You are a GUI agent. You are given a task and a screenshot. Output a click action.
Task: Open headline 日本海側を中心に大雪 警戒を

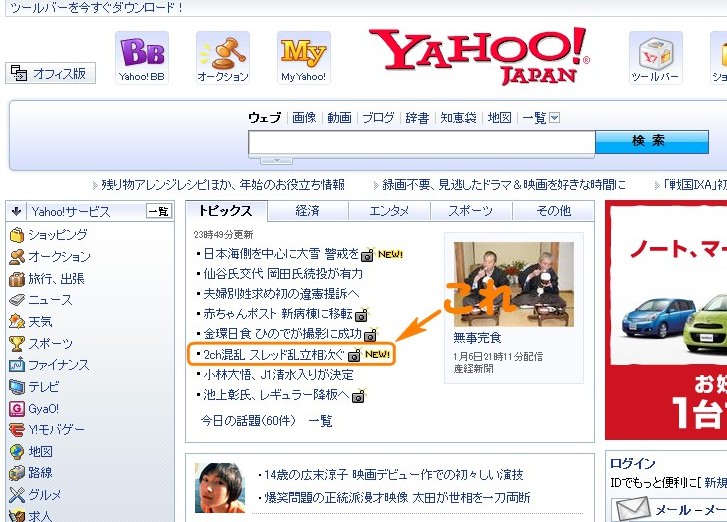click(x=281, y=254)
